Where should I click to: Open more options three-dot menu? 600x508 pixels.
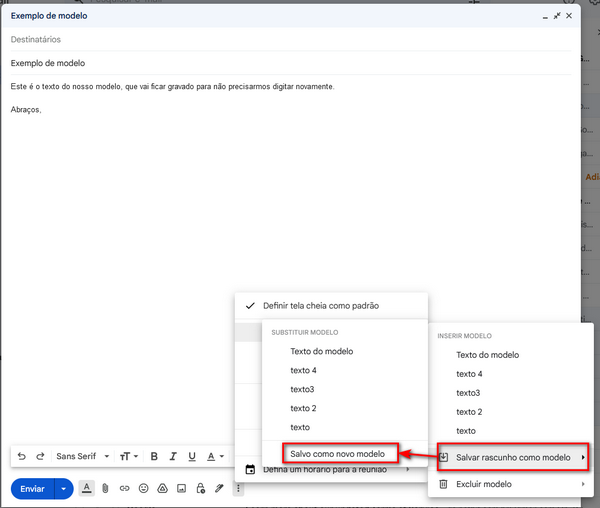pyautogui.click(x=238, y=488)
